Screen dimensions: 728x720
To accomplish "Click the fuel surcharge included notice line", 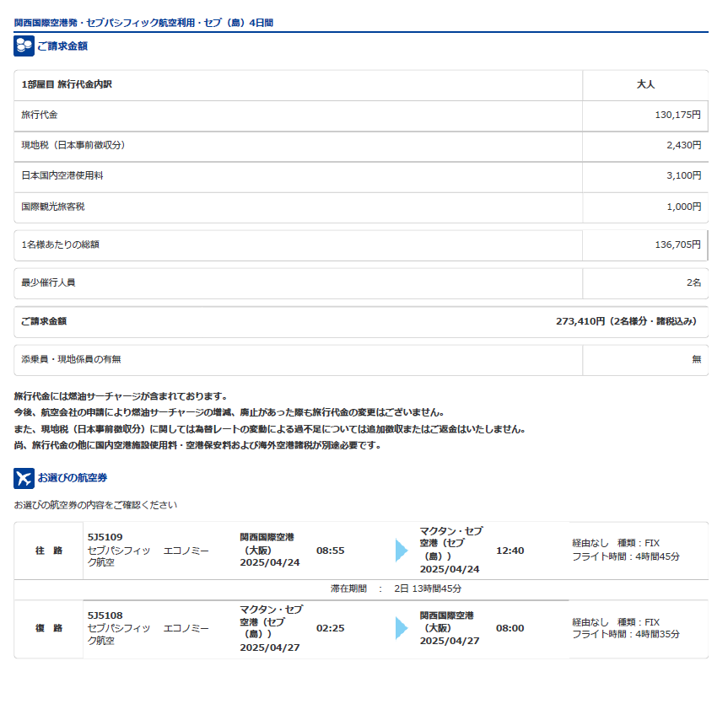I will (x=121, y=396).
